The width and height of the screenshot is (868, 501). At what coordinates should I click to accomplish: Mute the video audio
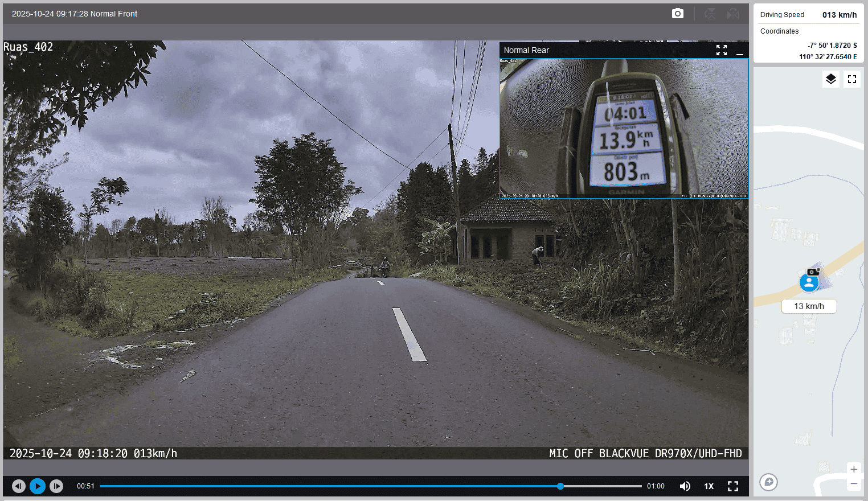685,486
